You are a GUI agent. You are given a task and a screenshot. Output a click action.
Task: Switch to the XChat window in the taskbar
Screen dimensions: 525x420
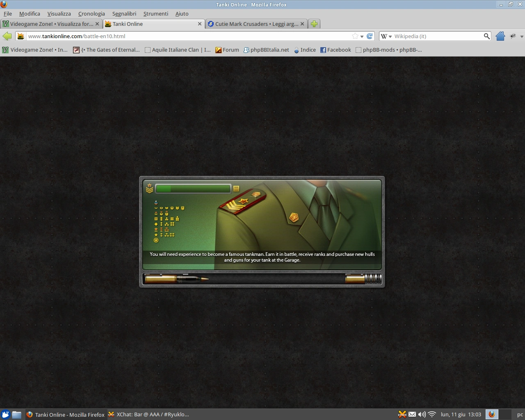[148, 414]
